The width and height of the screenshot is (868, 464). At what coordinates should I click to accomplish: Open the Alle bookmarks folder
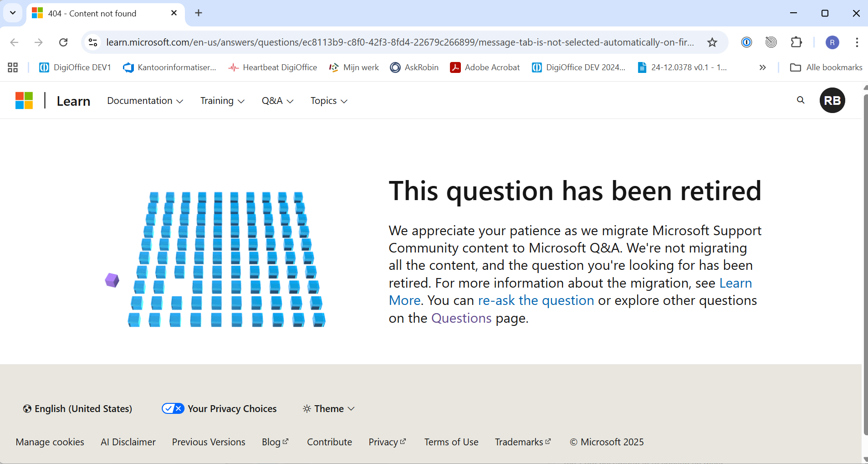(826, 67)
